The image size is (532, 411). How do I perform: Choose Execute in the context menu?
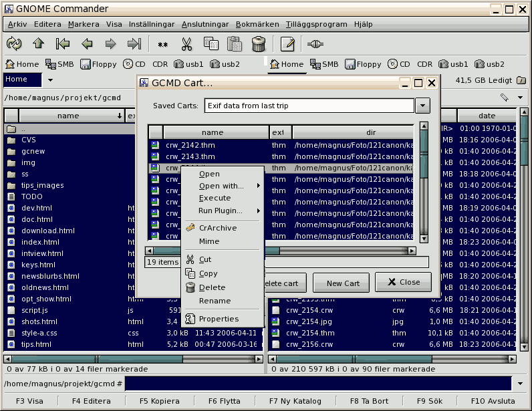point(223,198)
